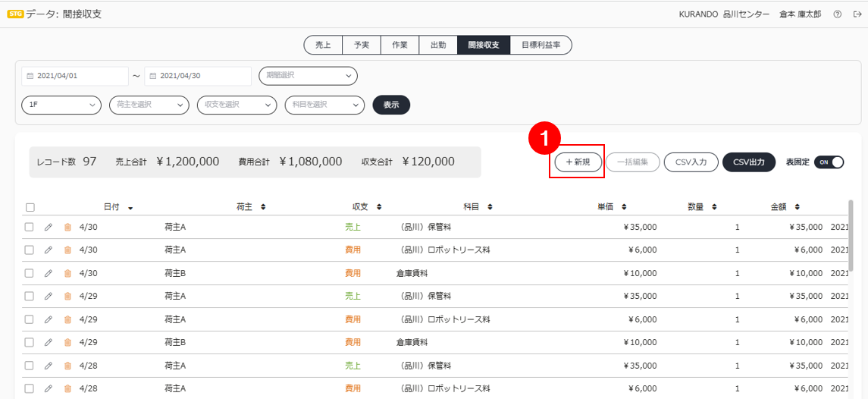Image resolution: width=868 pixels, height=399 pixels.
Task: Click the 売上合計 ￥1,200,000 value
Action: tap(187, 162)
